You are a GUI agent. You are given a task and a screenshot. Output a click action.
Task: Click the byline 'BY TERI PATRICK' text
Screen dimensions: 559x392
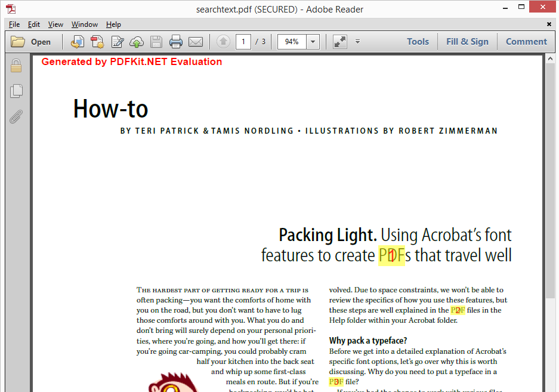tap(159, 131)
